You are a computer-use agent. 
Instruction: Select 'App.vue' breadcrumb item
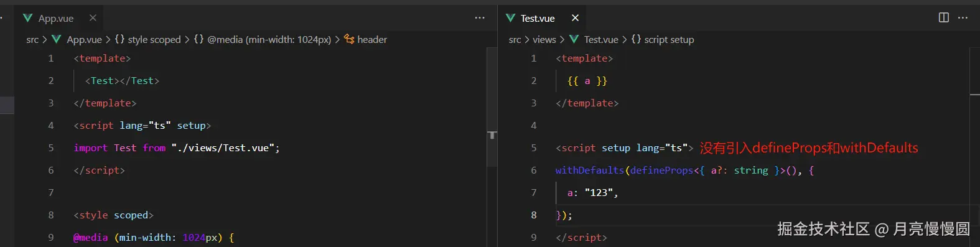point(84,40)
